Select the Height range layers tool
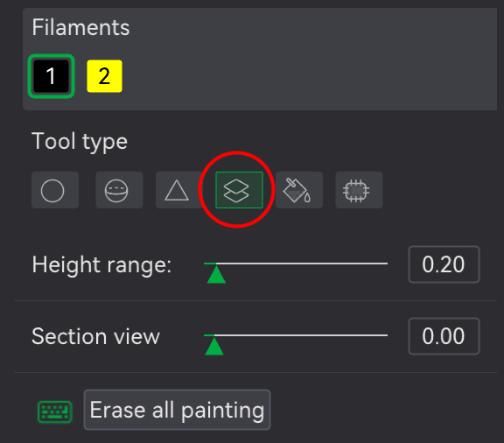The width and height of the screenshot is (504, 443). [x=239, y=190]
